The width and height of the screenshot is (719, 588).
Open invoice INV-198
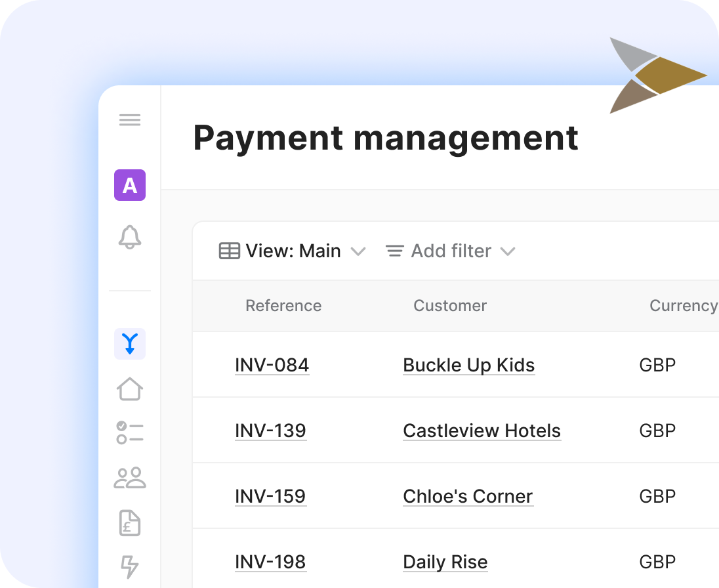(x=270, y=562)
